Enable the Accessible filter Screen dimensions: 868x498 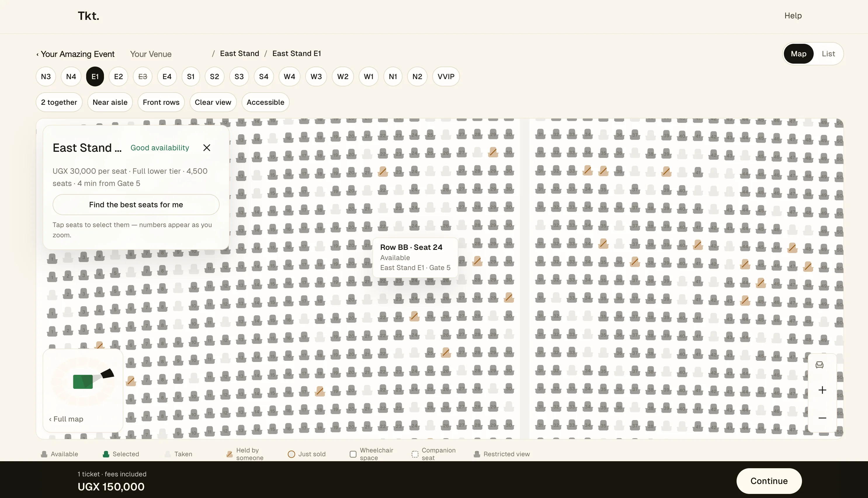265,102
